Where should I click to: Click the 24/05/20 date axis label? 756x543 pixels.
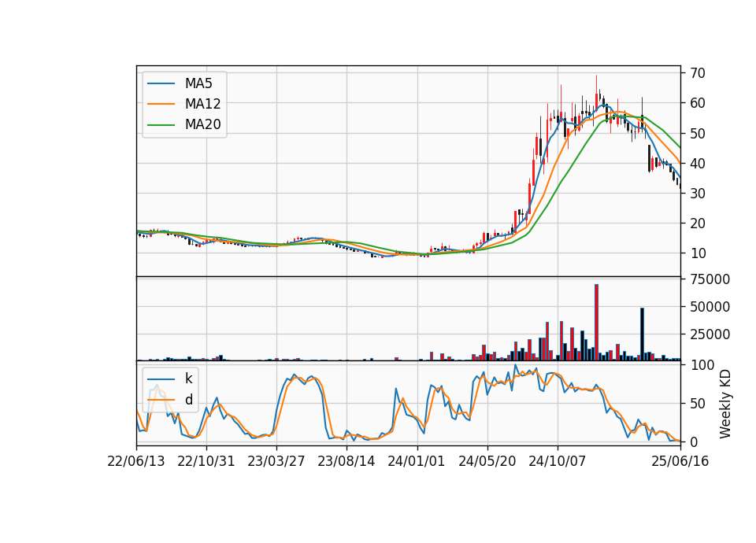coord(487,461)
